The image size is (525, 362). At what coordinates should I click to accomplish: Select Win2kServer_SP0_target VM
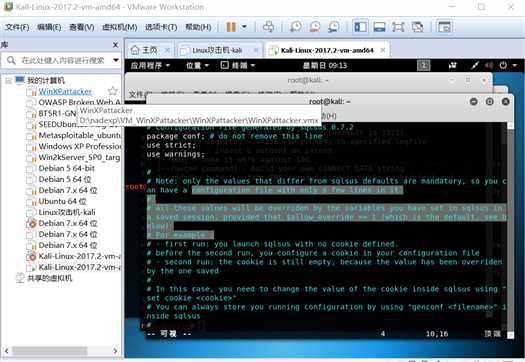(79, 157)
